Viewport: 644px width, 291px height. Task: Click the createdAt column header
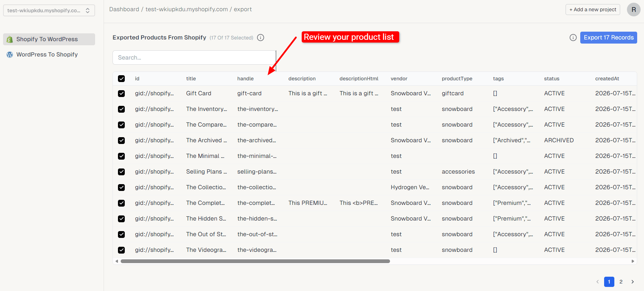[607, 79]
